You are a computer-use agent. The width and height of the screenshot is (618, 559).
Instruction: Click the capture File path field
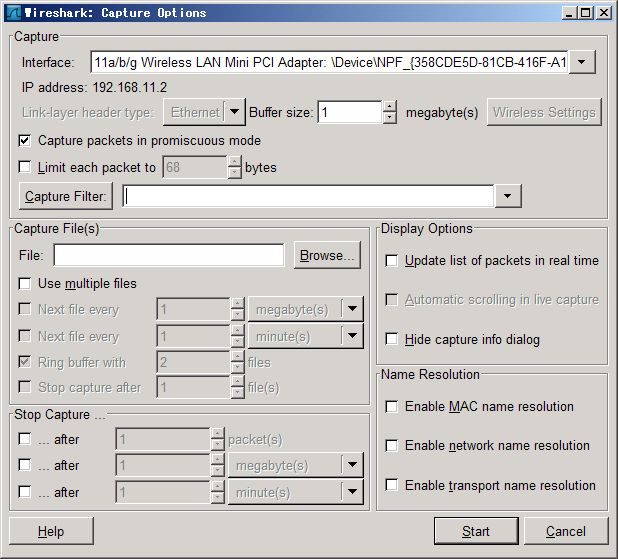[169, 255]
